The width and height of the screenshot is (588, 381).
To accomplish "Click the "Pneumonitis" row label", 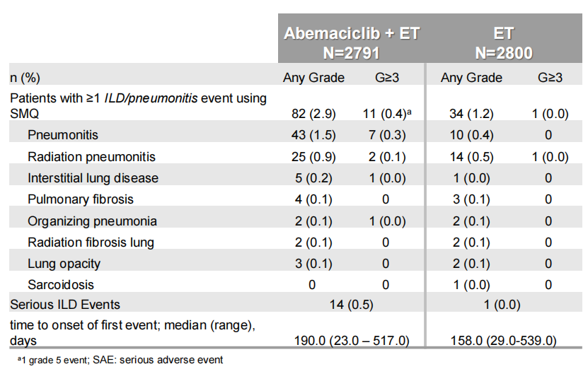I will 63,134.
